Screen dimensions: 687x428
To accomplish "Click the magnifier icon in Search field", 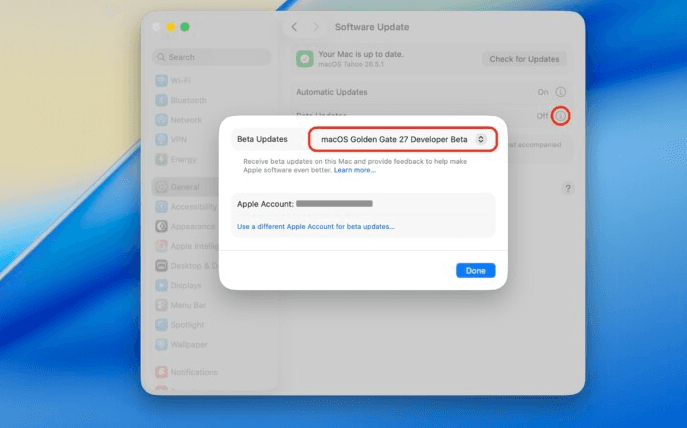I will coord(161,57).
